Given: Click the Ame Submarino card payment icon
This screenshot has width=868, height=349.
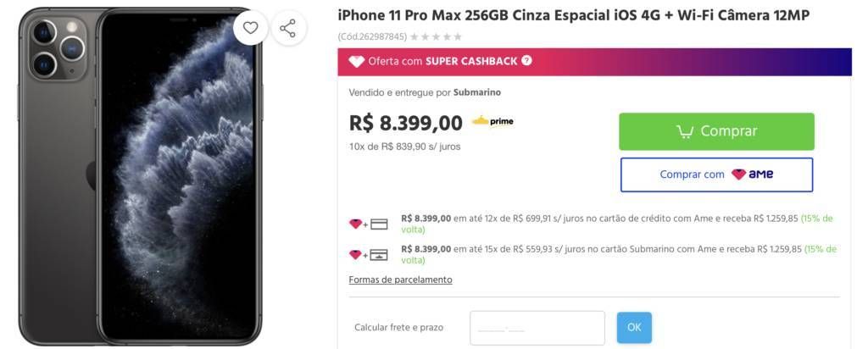Looking at the screenshot, I should click(368, 254).
